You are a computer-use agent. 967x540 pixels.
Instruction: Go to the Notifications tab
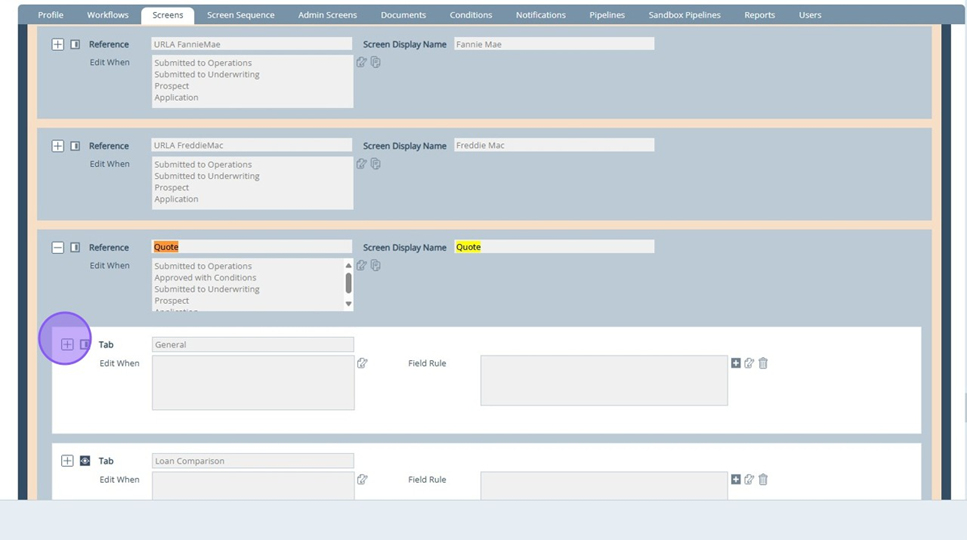[x=540, y=15]
